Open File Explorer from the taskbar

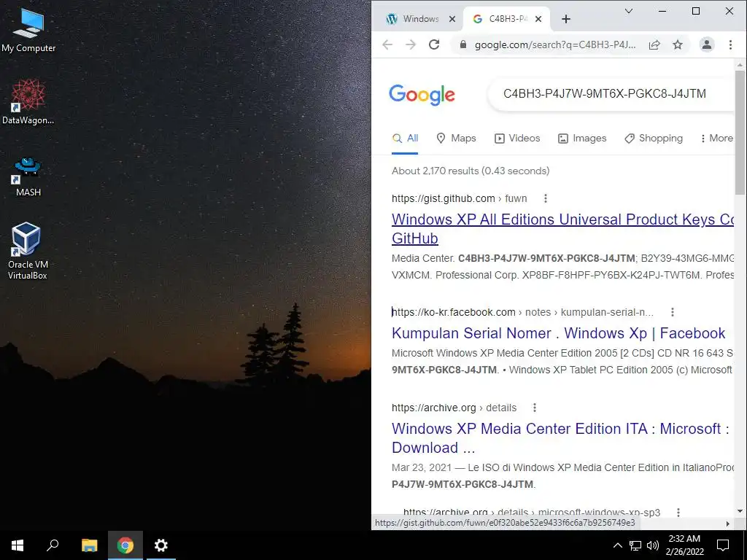coord(89,545)
